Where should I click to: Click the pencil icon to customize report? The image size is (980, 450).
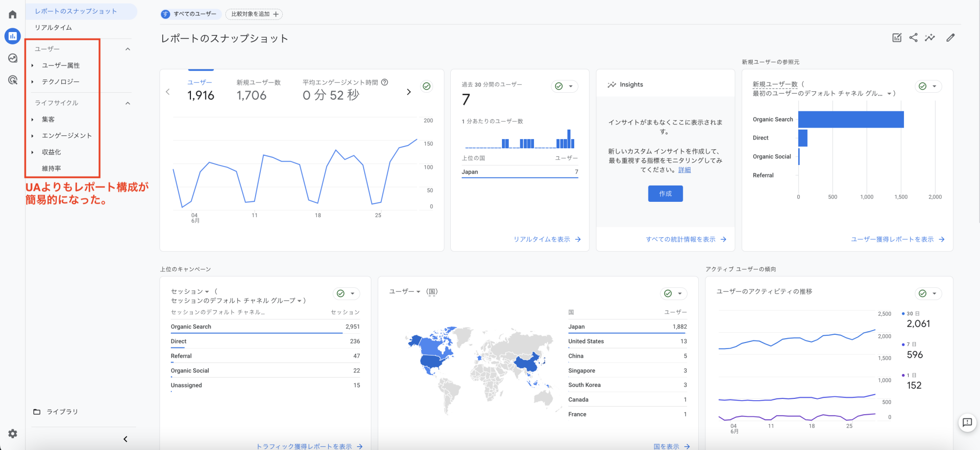click(950, 38)
